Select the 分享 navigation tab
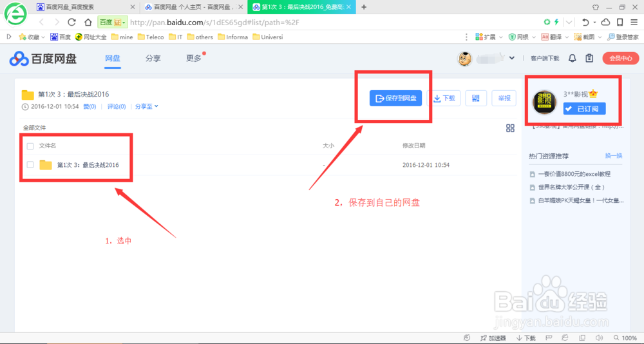Image resolution: width=644 pixels, height=344 pixels. coord(153,59)
